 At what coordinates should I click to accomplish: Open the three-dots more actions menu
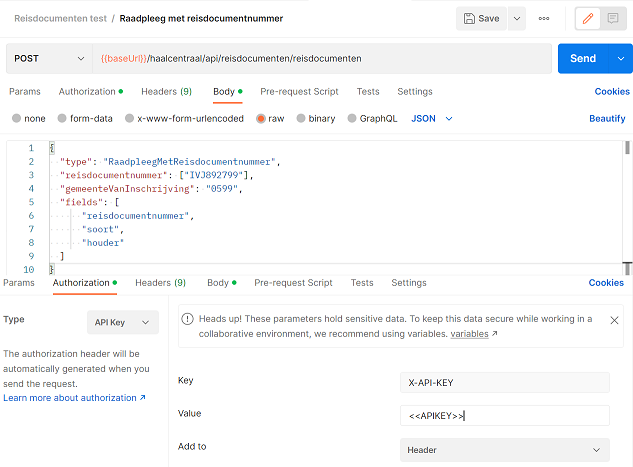point(544,19)
